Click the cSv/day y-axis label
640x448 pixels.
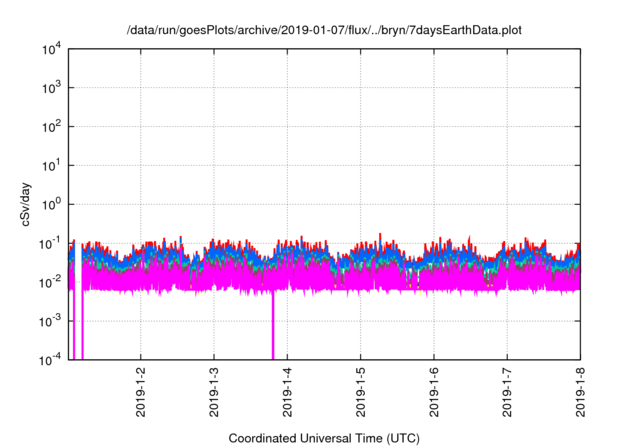click(25, 204)
